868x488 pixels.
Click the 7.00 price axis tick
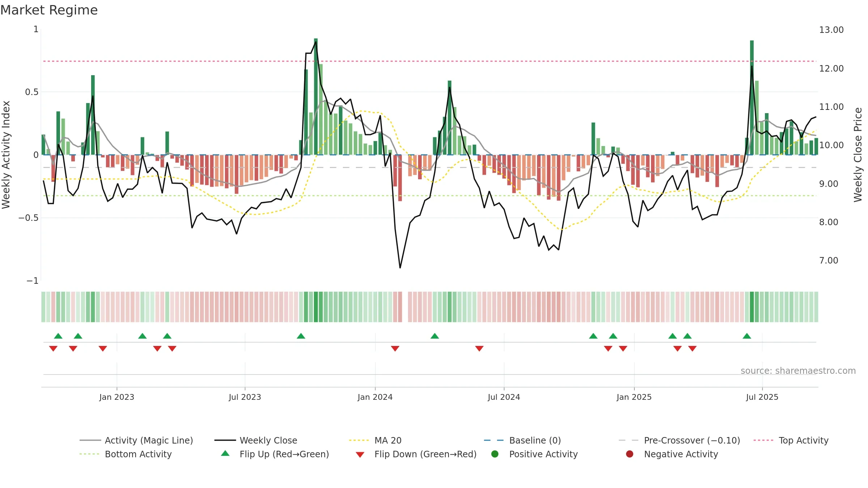tap(829, 261)
